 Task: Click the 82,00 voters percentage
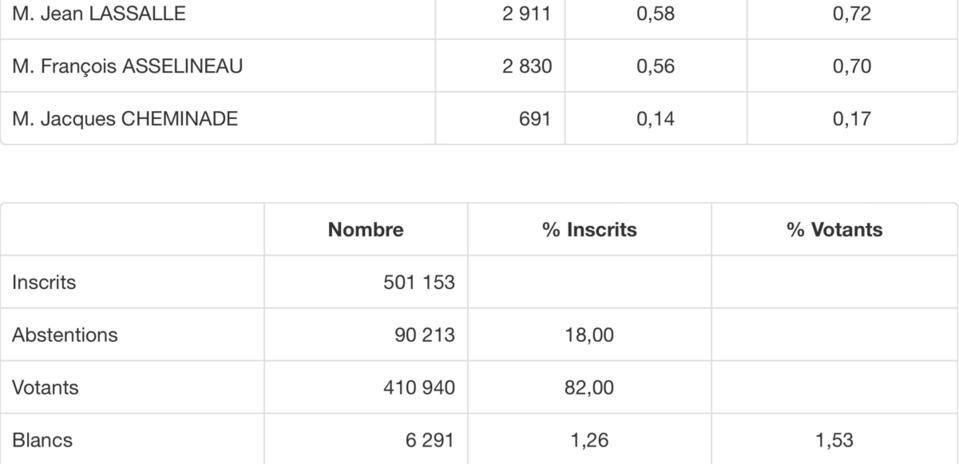pyautogui.click(x=589, y=387)
